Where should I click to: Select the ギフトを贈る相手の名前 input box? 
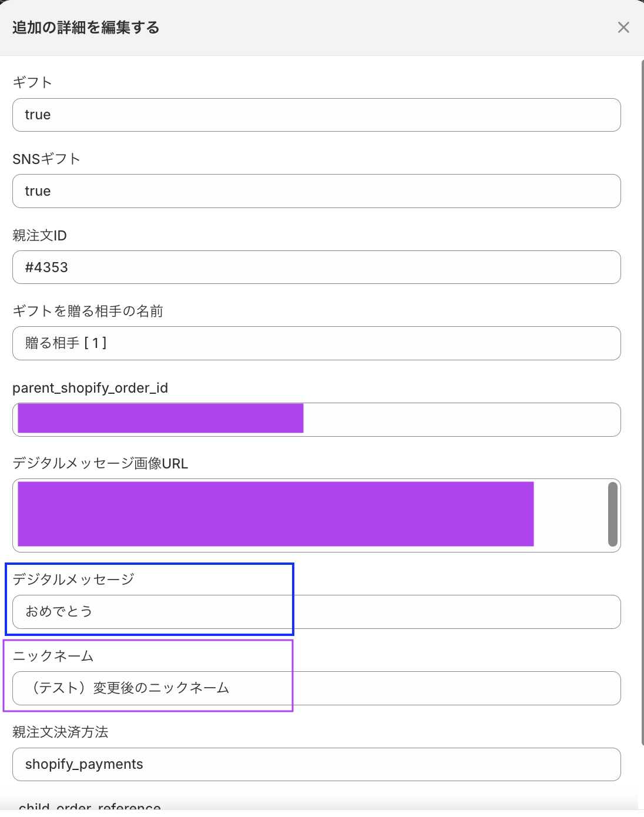point(316,343)
